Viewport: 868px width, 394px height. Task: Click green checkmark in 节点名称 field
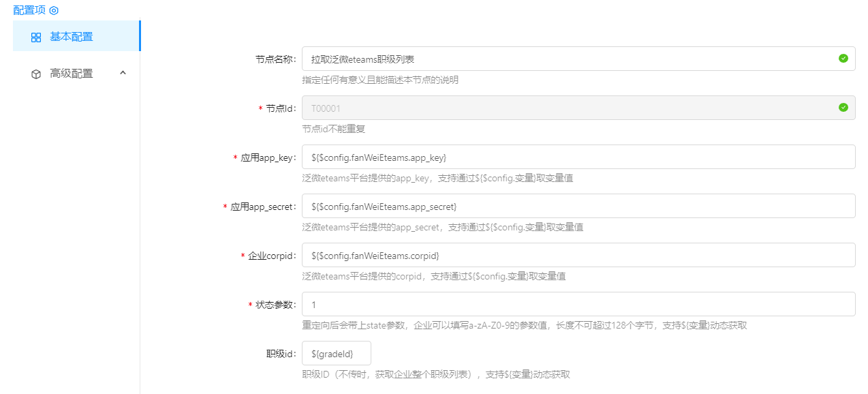point(843,59)
